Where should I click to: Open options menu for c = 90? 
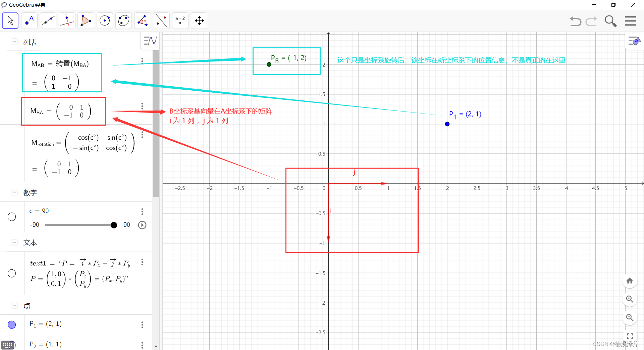(142, 212)
